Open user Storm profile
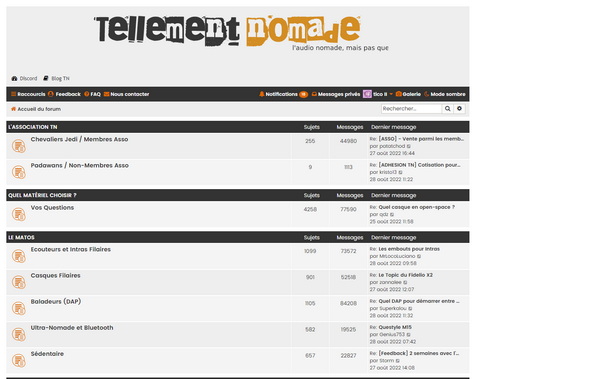600x379 pixels. coord(386,361)
